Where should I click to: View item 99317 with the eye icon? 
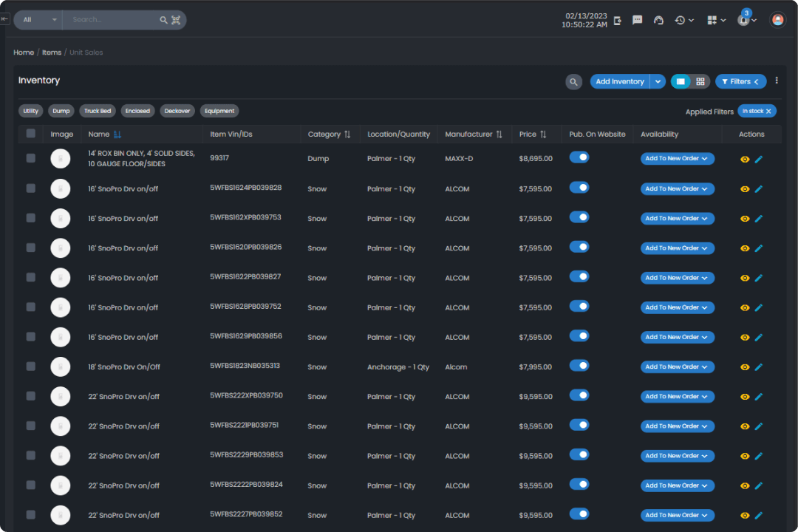coord(745,160)
